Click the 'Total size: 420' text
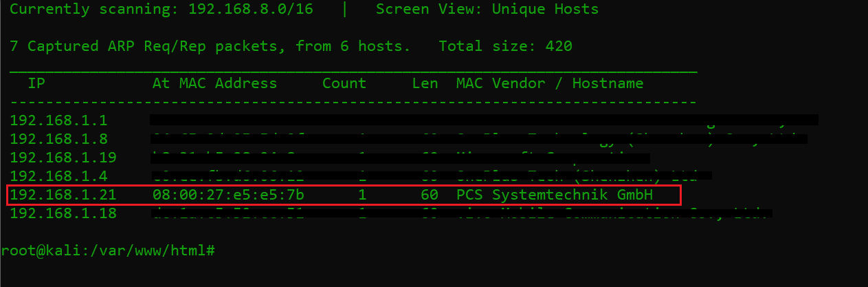Viewport: 868px width, 287px height. click(x=505, y=47)
